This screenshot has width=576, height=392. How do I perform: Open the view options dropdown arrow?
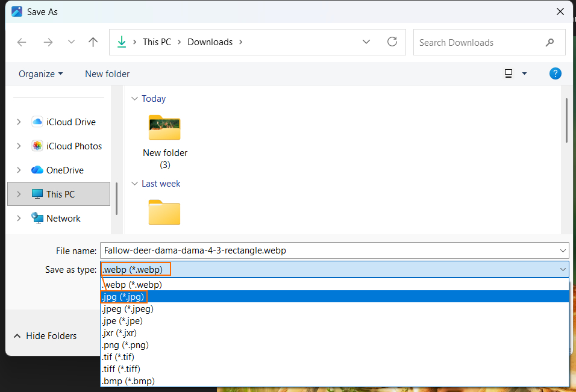(524, 73)
